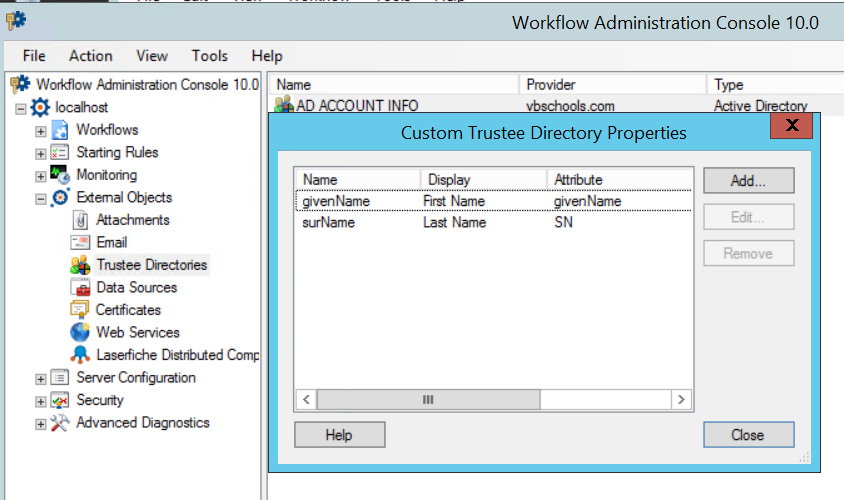Viewport: 844px width, 500px height.
Task: Select the Trustee Directories icon
Action: point(80,266)
